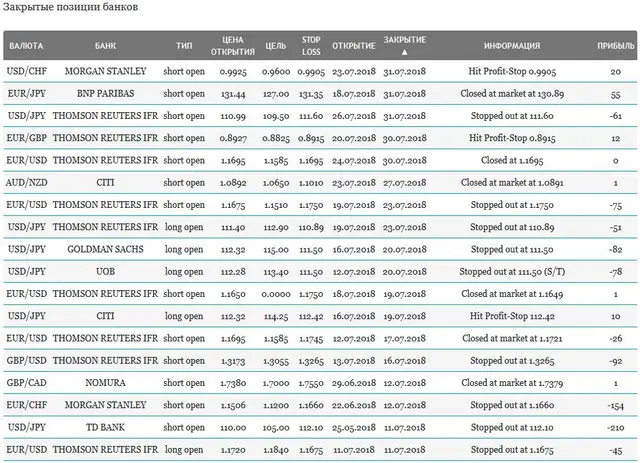Click the target value 115.00
Viewport: 640px width, 463px height.
[x=276, y=249]
